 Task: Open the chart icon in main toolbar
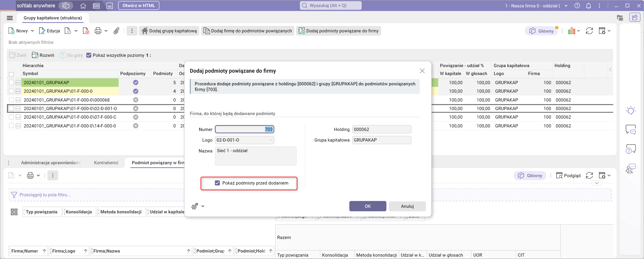572,31
